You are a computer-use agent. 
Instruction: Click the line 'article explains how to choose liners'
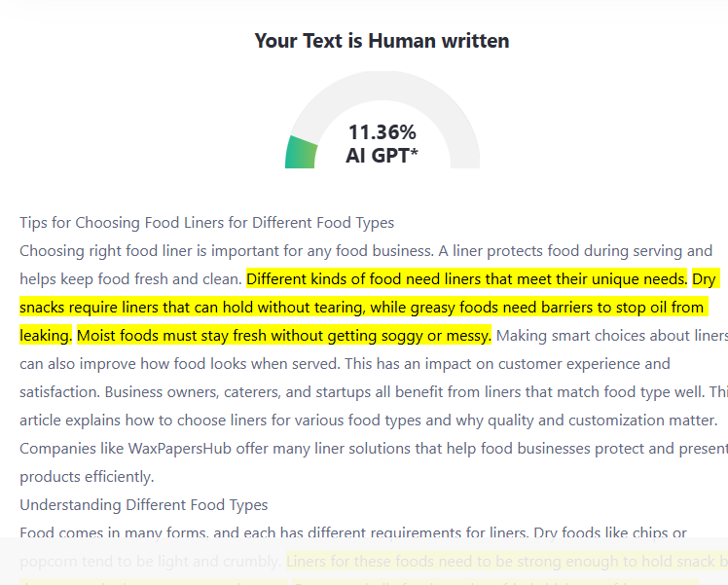(369, 420)
